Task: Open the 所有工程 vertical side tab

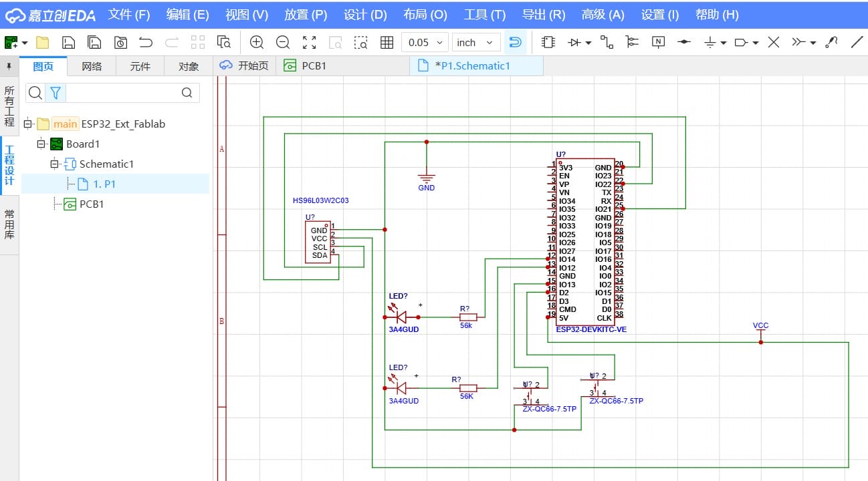Action: 9,106
